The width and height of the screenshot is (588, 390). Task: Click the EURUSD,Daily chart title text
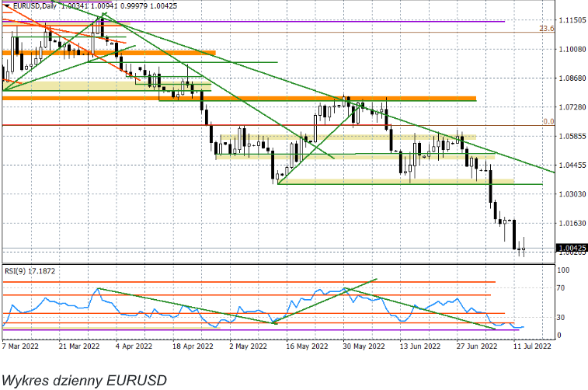pyautogui.click(x=34, y=6)
